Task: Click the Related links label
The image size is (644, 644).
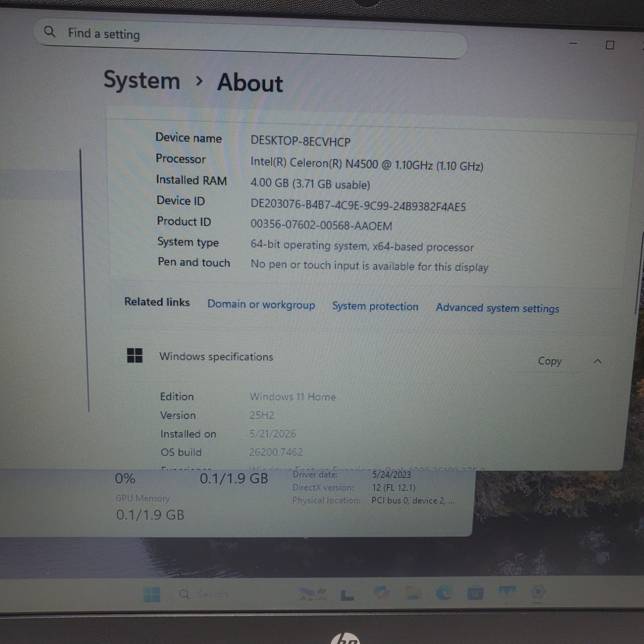Action: 157,302
